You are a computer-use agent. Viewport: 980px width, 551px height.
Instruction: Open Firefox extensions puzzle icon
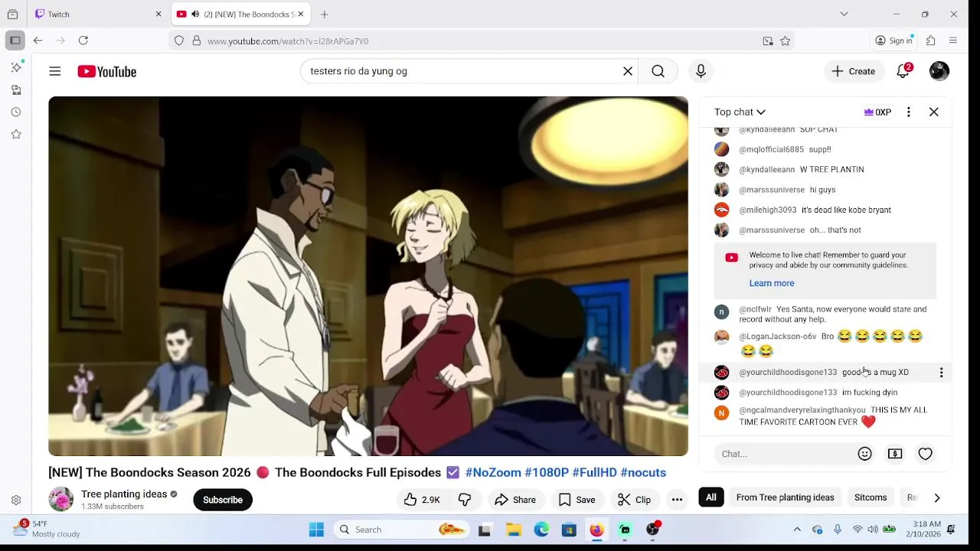tap(931, 41)
